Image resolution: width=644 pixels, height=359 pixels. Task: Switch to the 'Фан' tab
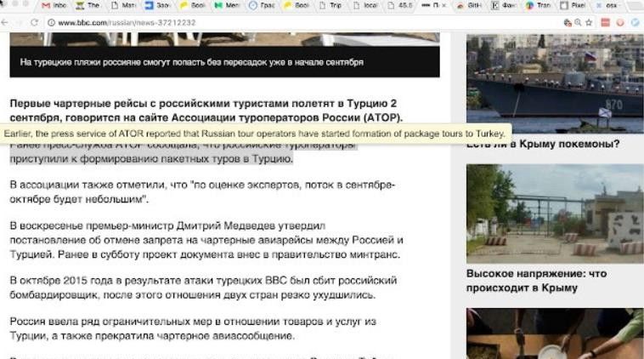504,5
